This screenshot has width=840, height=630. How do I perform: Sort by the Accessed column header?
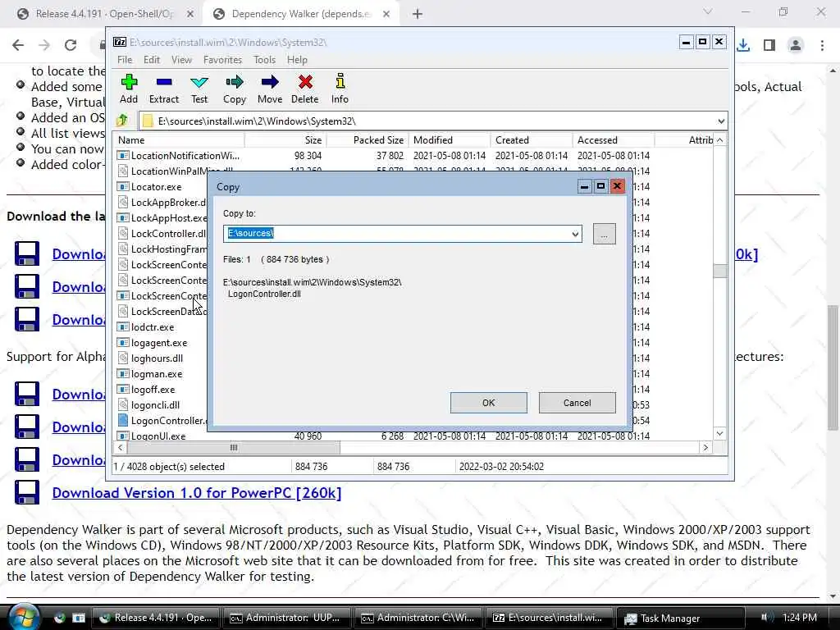pos(614,139)
